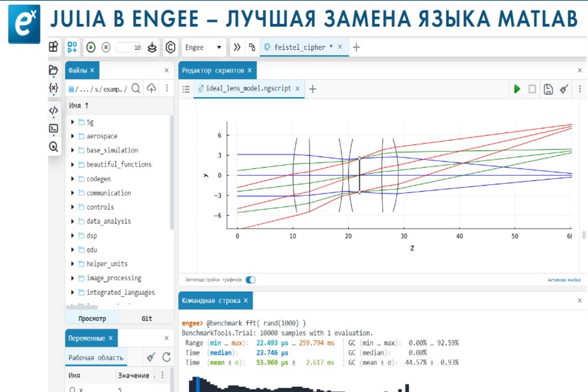Expand the aerospace folder
Screen dimensions: 588x392
click(x=73, y=136)
